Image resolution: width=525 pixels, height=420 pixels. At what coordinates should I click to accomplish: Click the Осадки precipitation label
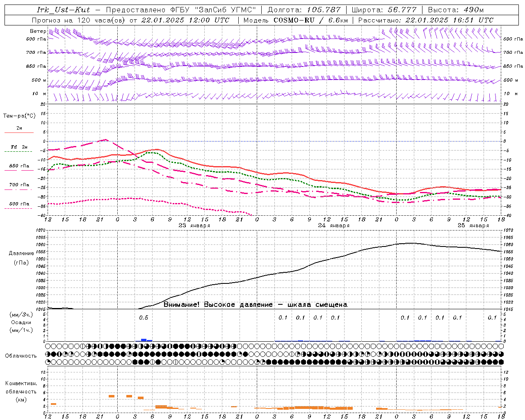(x=21, y=322)
